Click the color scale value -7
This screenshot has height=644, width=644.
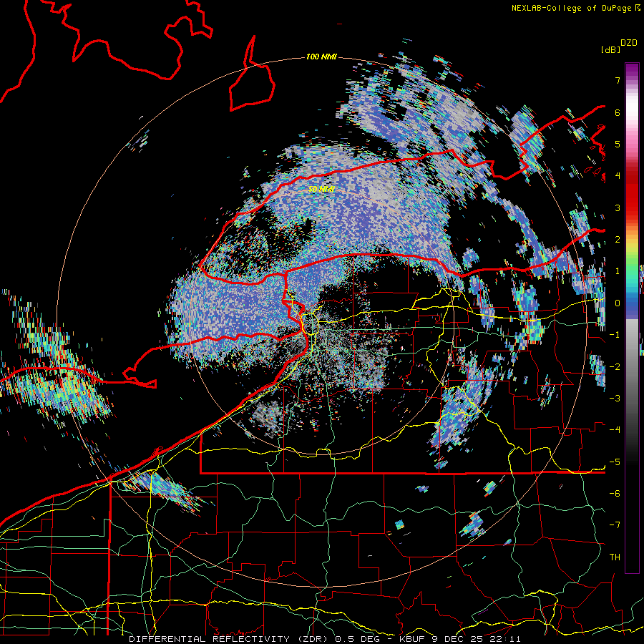click(x=615, y=525)
